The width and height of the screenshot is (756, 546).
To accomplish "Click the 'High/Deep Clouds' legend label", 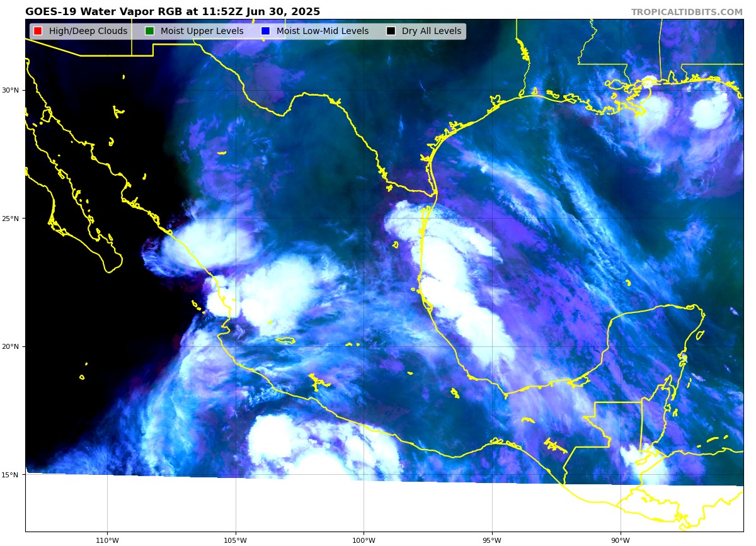I will (x=88, y=31).
